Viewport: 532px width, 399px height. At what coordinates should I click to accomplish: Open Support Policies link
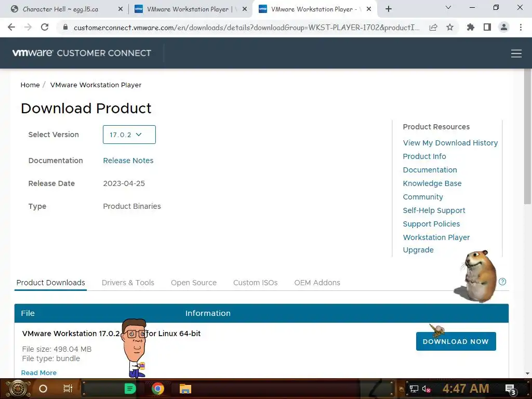pos(431,224)
